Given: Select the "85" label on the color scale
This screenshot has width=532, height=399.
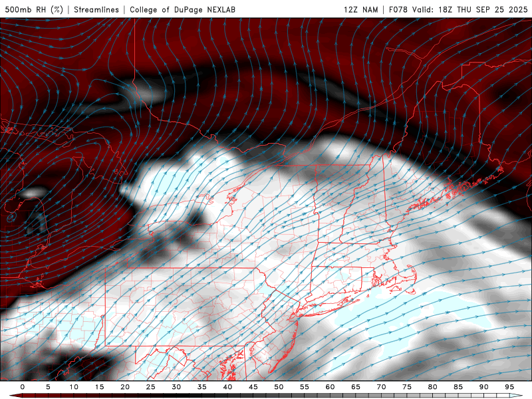Looking at the screenshot, I should tap(458, 387).
